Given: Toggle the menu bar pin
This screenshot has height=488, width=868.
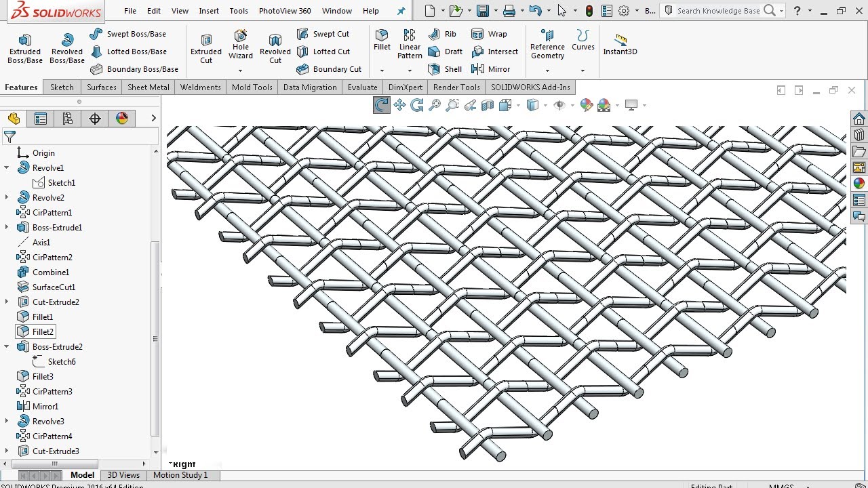Looking at the screenshot, I should (x=401, y=11).
